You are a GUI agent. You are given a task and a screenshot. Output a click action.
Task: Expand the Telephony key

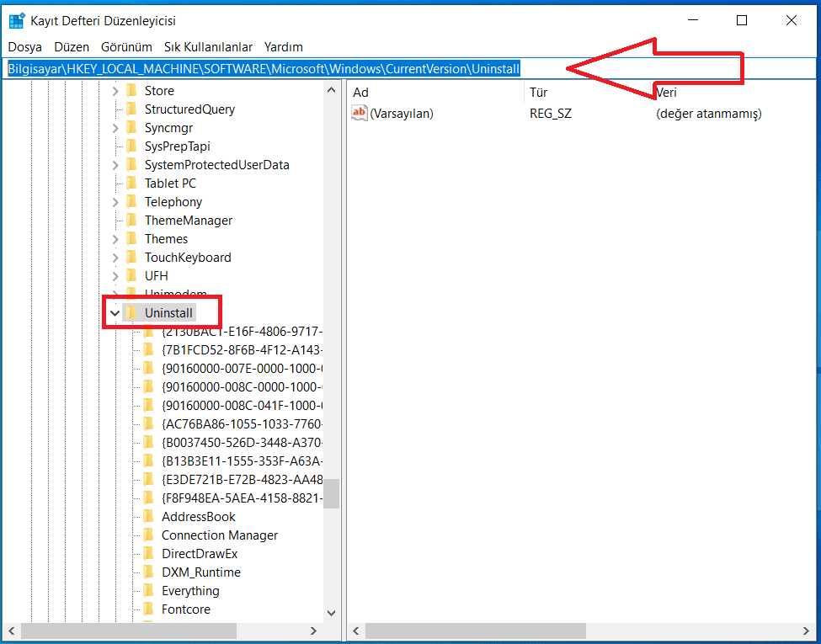[115, 202]
